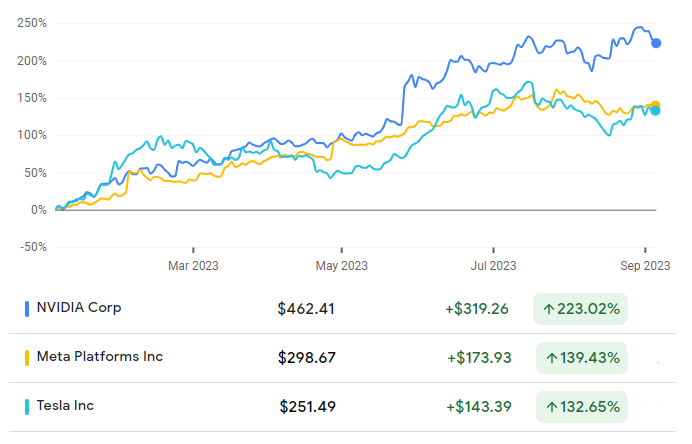
Task: Click the yellow color bar beside Meta Platforms
Action: point(26,358)
